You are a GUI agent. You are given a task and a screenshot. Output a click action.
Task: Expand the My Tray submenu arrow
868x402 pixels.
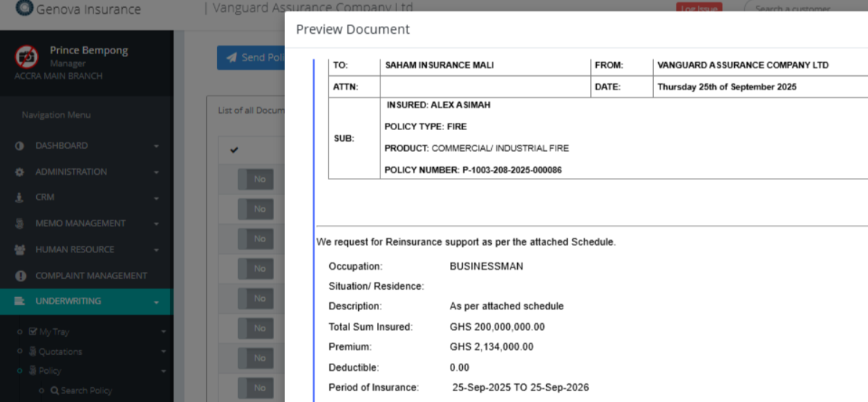[x=163, y=332]
